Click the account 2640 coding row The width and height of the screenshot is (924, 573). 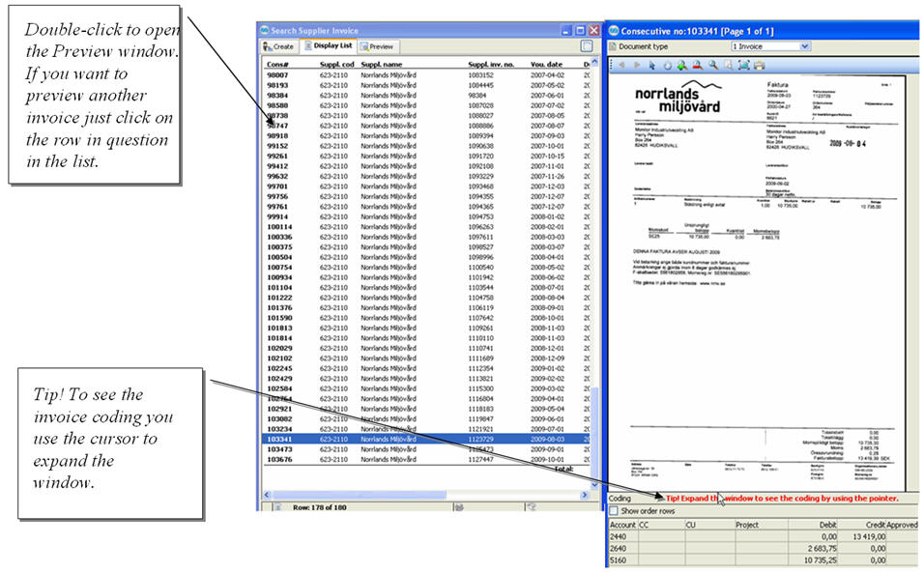pos(764,548)
